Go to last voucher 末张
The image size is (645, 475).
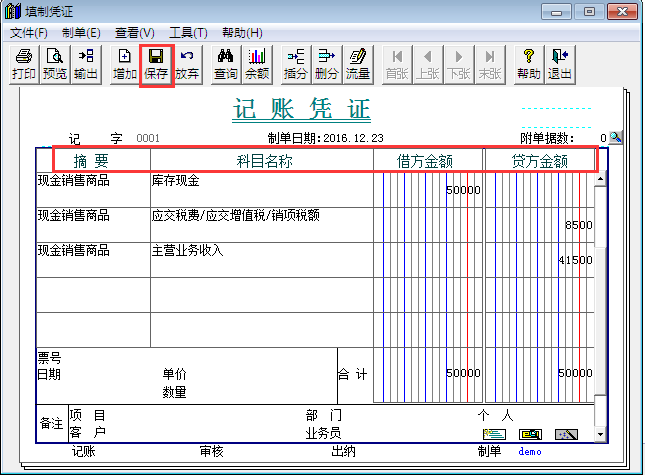point(490,65)
